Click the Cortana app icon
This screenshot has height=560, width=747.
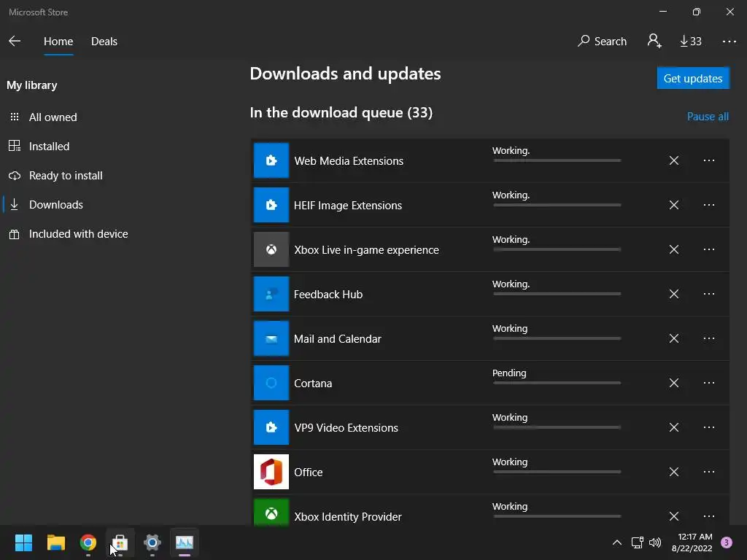pos(271,383)
